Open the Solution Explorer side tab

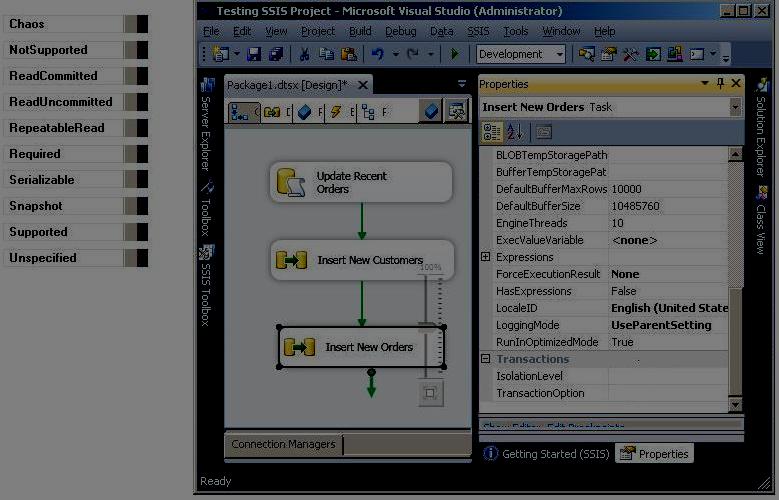click(x=761, y=127)
